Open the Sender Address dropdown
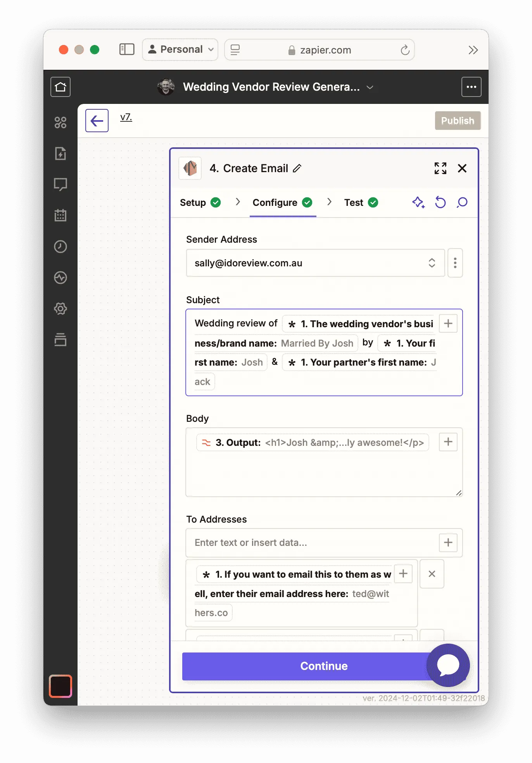 point(315,263)
